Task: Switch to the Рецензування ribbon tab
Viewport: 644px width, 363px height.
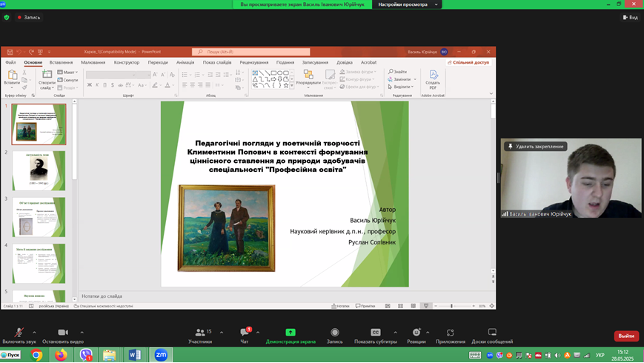Action: pyautogui.click(x=254, y=62)
